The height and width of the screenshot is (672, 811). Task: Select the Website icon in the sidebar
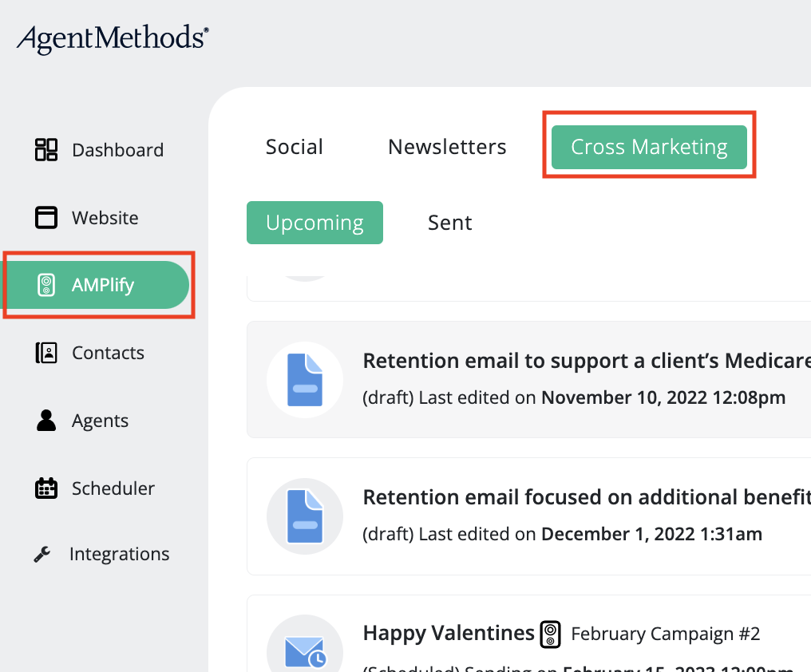click(x=46, y=217)
